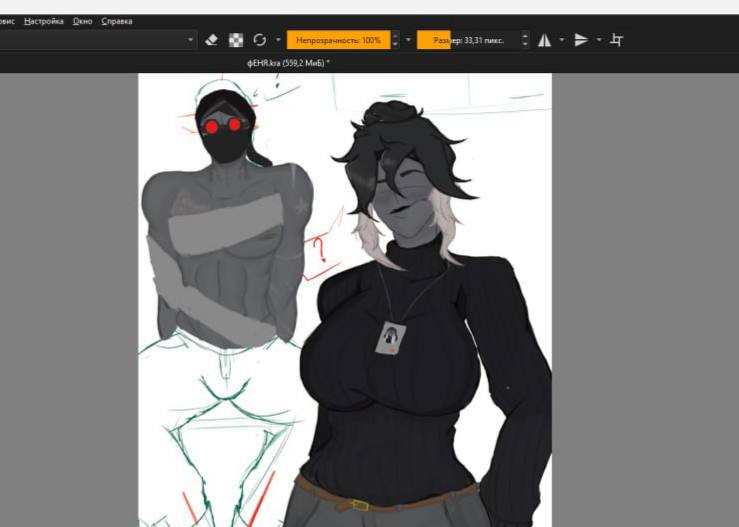Screen dimensions: 739x527
Task: Reload the original brush preset
Action: coord(260,40)
